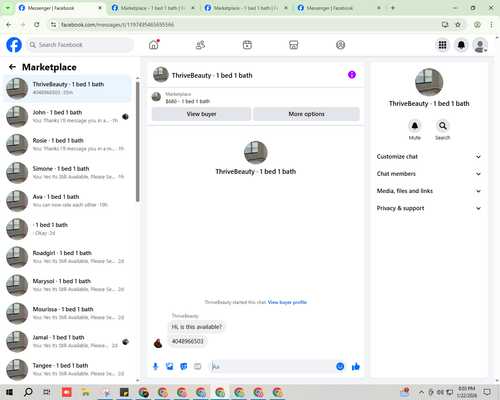
Task: Open the tab search dropdown arrow
Action: tap(7, 8)
